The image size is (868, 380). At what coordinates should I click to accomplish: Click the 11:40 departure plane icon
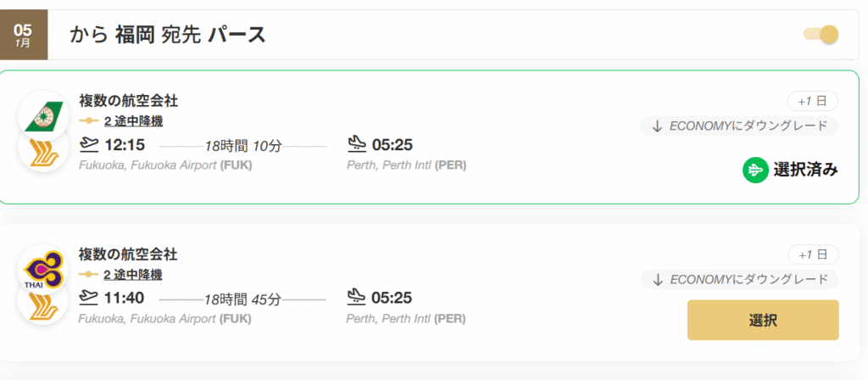88,298
